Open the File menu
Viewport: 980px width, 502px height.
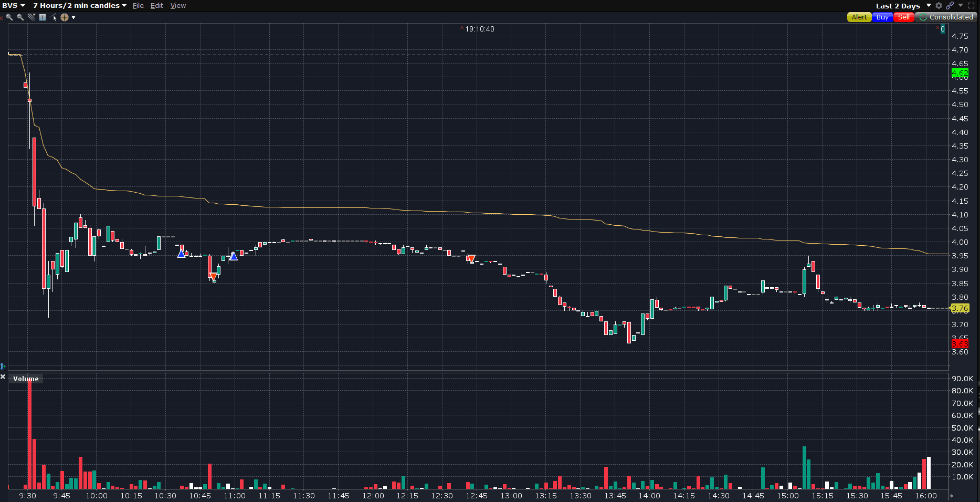pyautogui.click(x=138, y=5)
